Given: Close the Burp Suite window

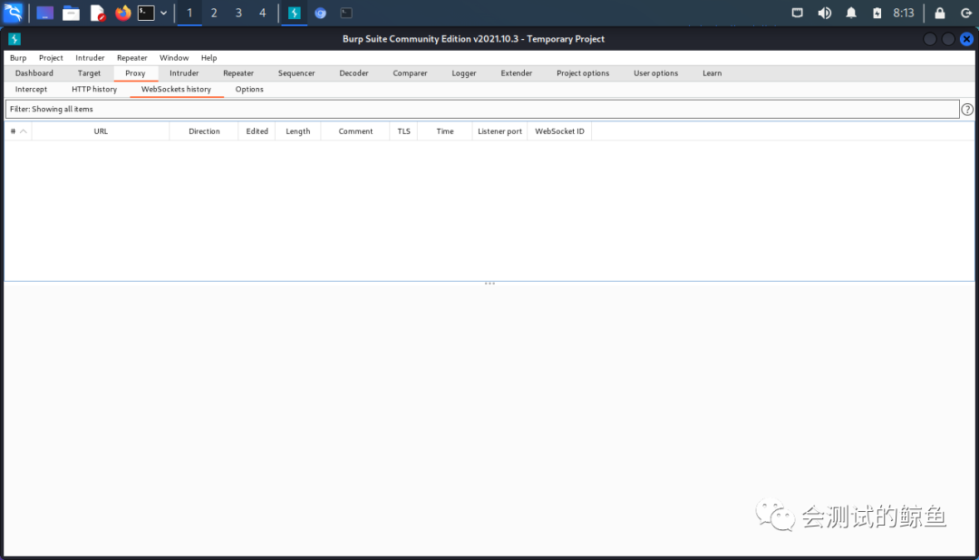Looking at the screenshot, I should click(x=966, y=39).
